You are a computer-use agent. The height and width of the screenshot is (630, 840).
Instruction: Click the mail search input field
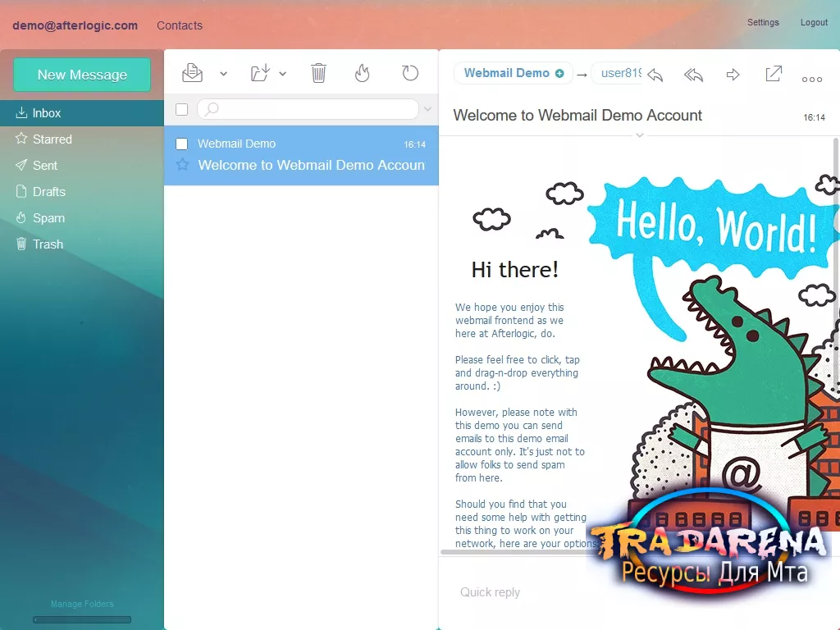(308, 109)
